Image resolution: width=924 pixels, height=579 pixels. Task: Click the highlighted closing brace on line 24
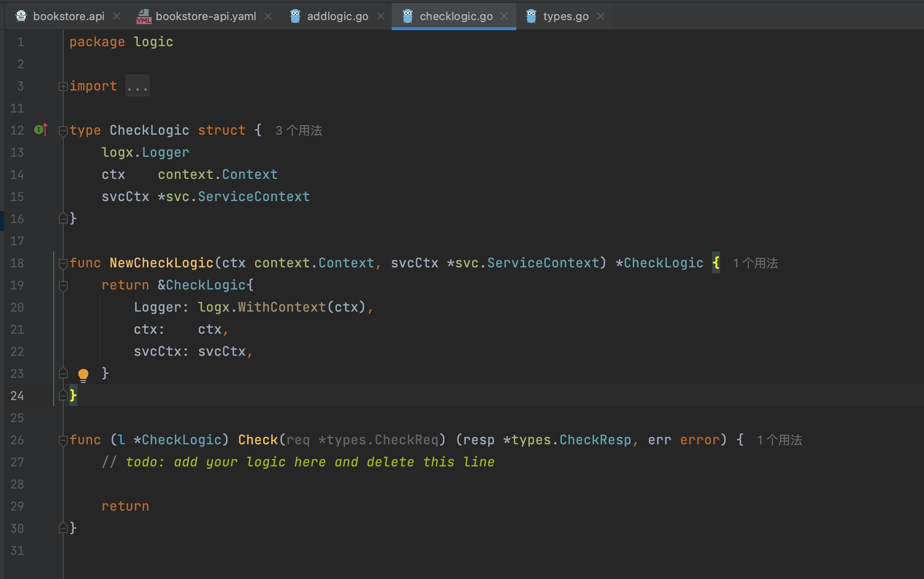73,396
